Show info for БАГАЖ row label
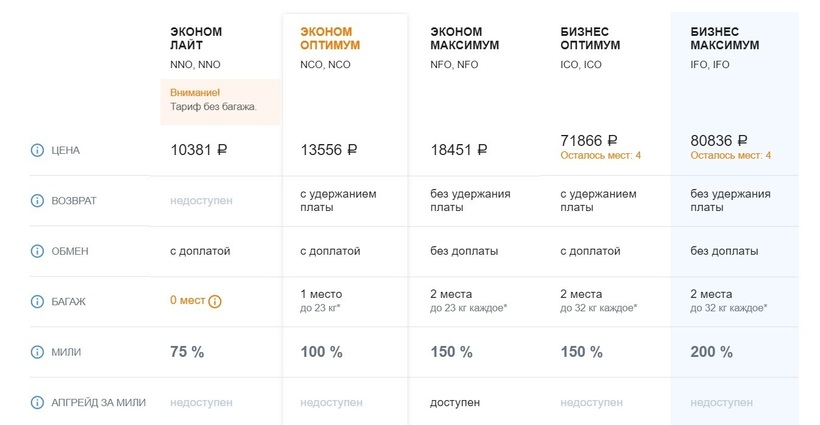Screen dimensions: 820x425 coord(38,301)
